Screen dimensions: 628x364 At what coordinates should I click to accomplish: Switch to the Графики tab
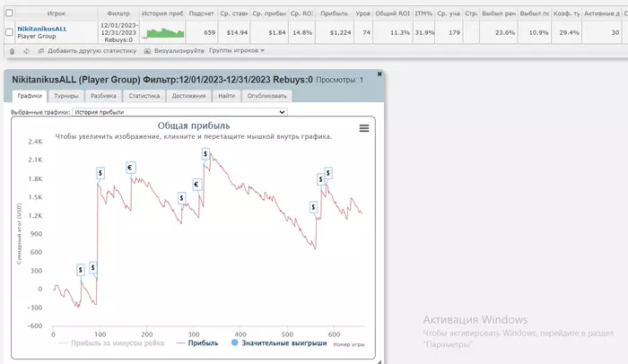tap(30, 96)
